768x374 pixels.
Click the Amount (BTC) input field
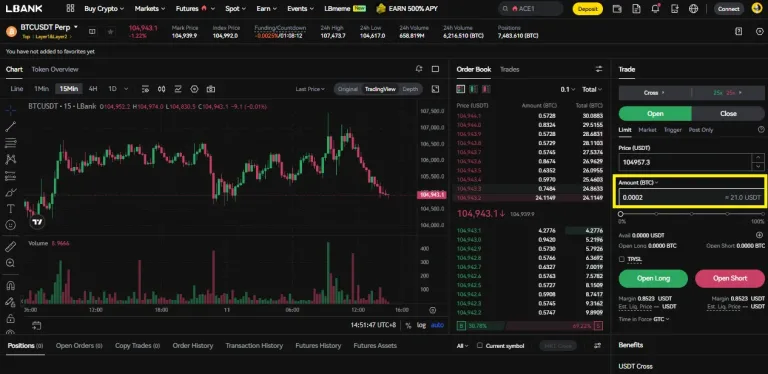point(691,197)
